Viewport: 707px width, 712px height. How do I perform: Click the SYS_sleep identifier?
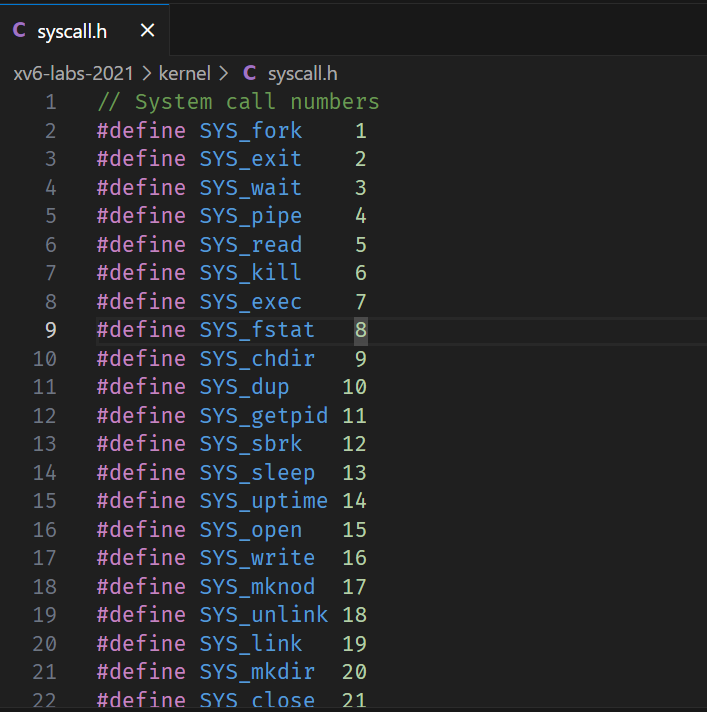tap(257, 473)
